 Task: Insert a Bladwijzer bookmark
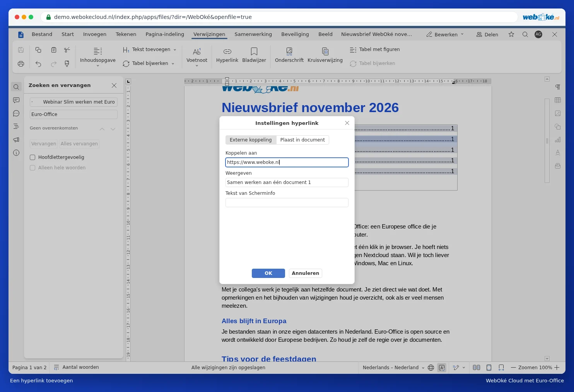click(x=254, y=55)
